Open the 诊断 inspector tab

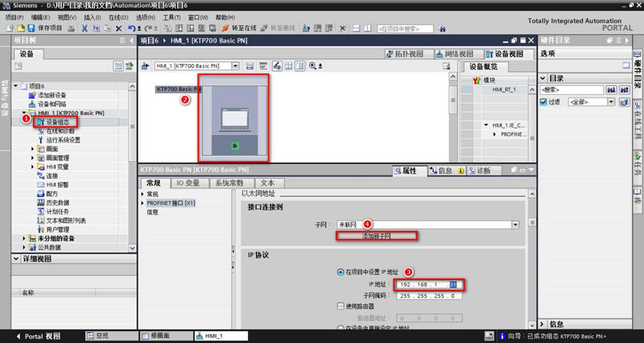tap(484, 171)
